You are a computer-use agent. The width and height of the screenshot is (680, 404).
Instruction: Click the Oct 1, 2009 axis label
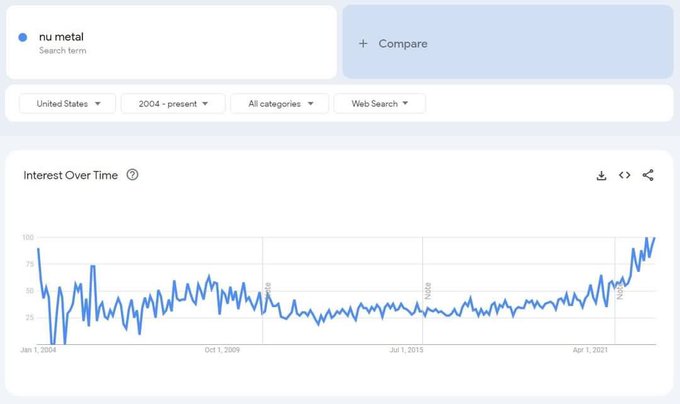coord(222,350)
